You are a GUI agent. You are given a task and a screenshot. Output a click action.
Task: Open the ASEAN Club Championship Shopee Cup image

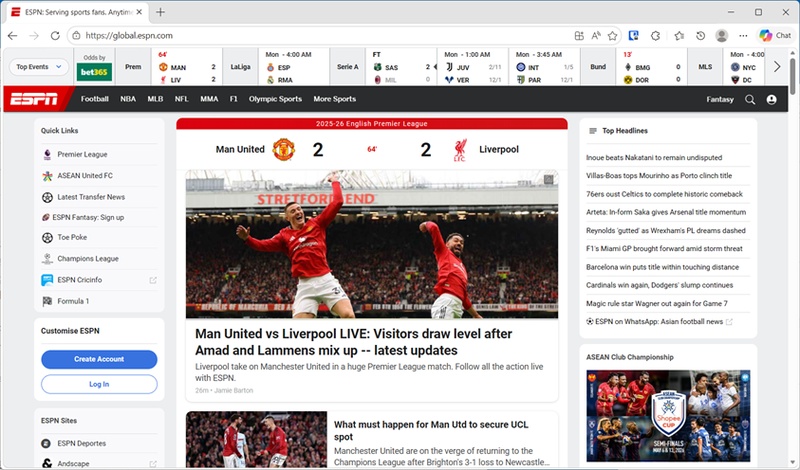[668, 416]
